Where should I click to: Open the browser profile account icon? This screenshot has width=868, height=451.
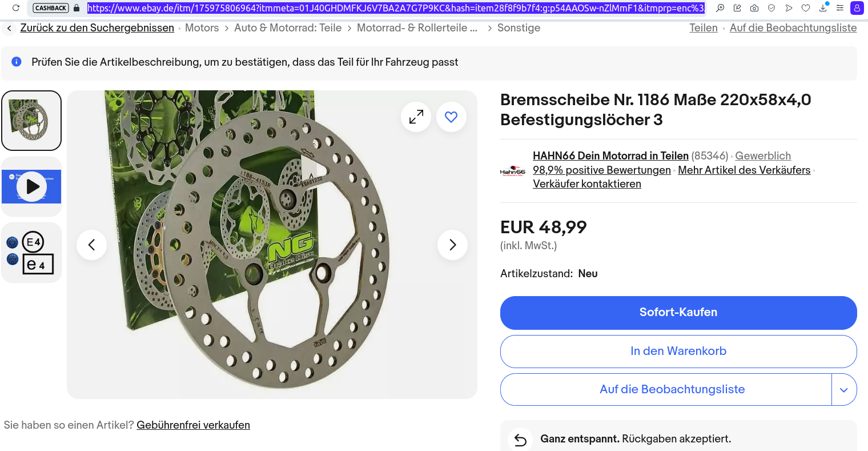(857, 8)
